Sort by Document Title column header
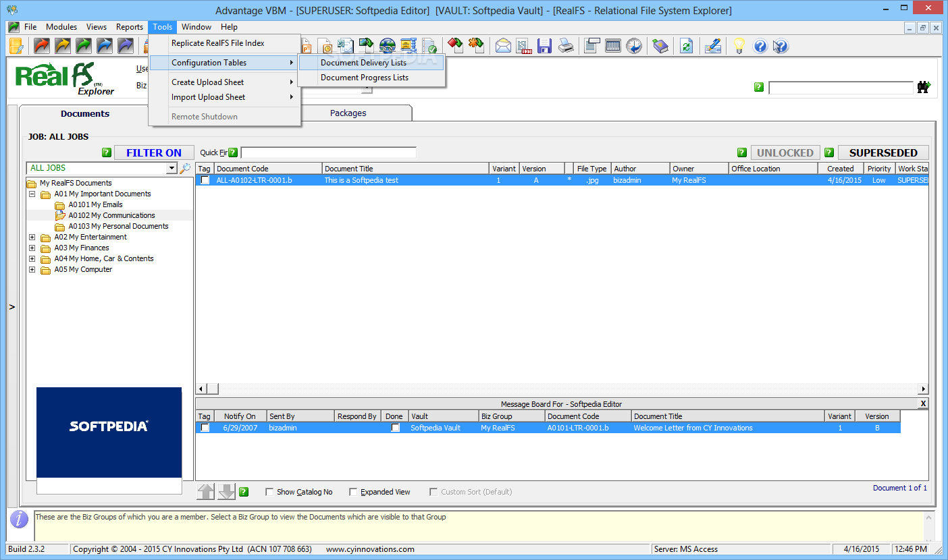This screenshot has width=948, height=560. click(x=406, y=169)
